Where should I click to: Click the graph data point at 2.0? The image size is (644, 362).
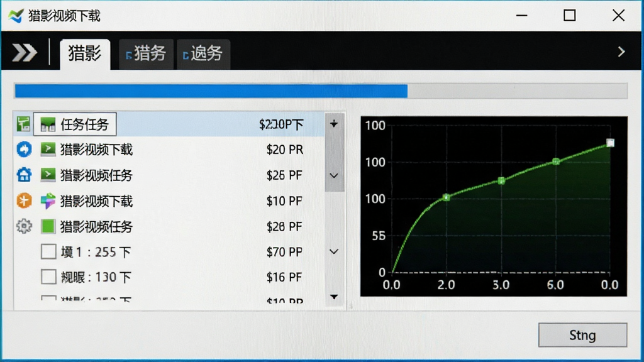coord(447,198)
